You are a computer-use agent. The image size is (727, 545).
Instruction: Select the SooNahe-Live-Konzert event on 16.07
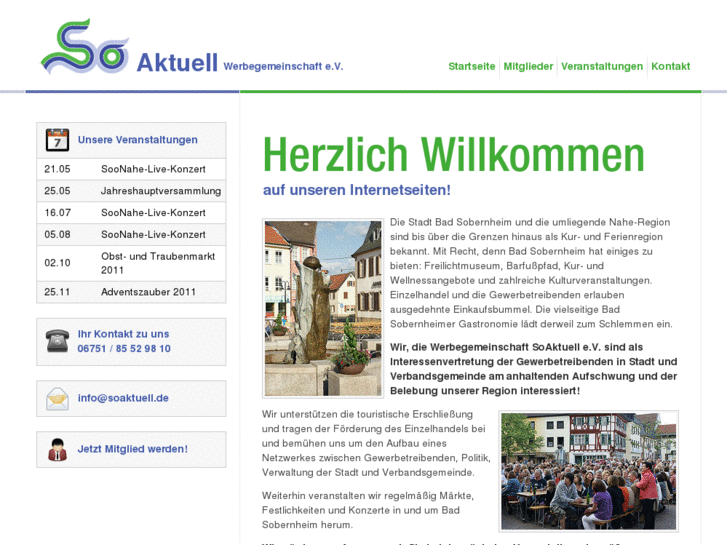click(x=153, y=212)
